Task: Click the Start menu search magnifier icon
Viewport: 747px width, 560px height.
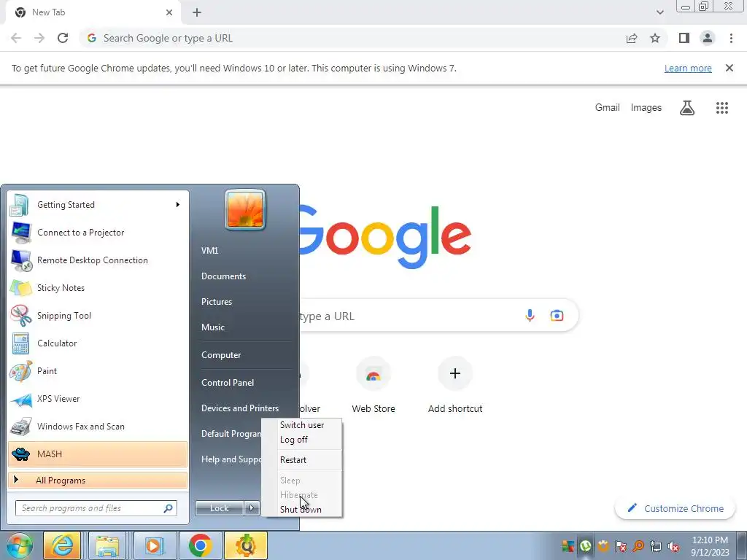Action: pos(168,508)
